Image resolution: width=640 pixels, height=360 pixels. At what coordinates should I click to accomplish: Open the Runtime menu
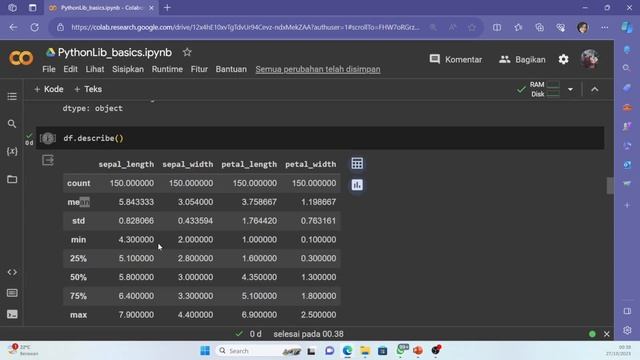point(167,69)
